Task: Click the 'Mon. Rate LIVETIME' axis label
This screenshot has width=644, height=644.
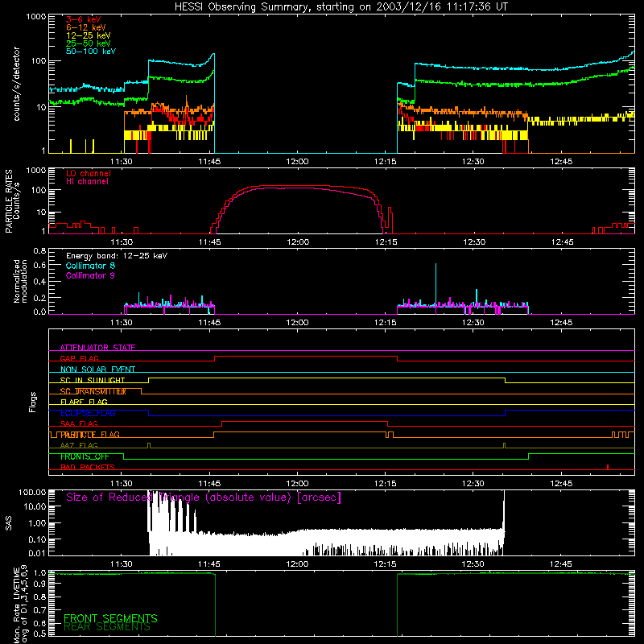Action: tap(16, 607)
